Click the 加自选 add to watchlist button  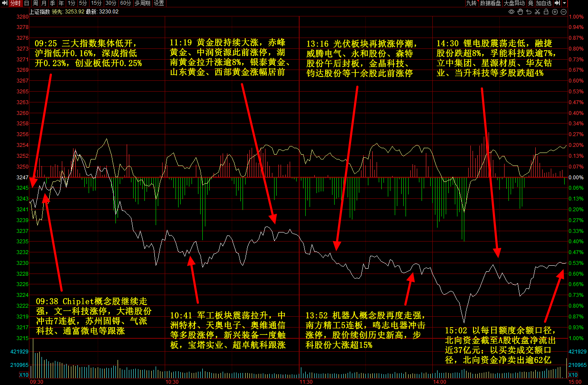543,3
